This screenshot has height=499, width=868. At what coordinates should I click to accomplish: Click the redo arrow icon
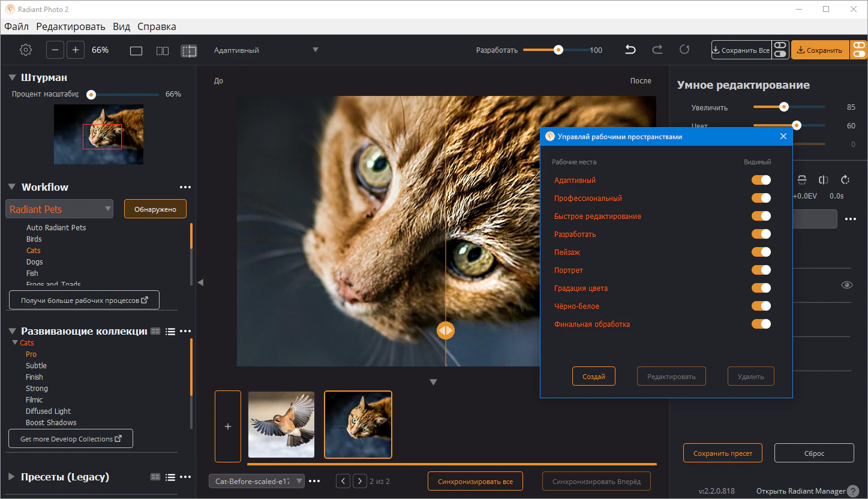click(x=657, y=50)
